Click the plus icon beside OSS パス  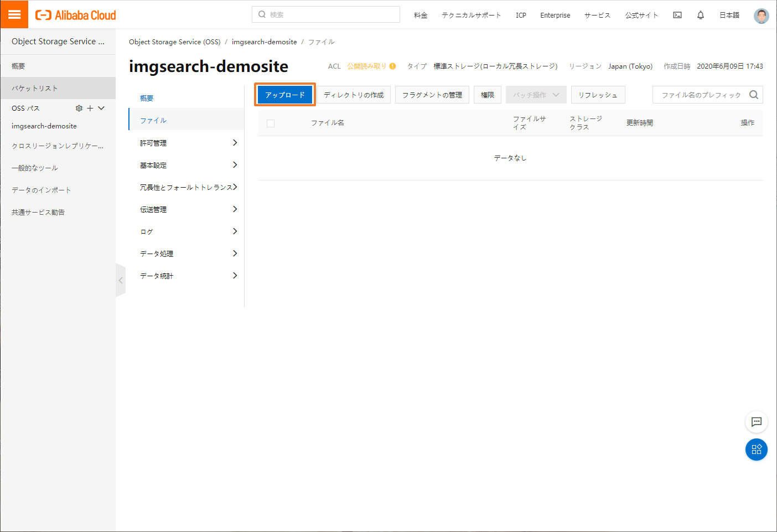pos(90,108)
